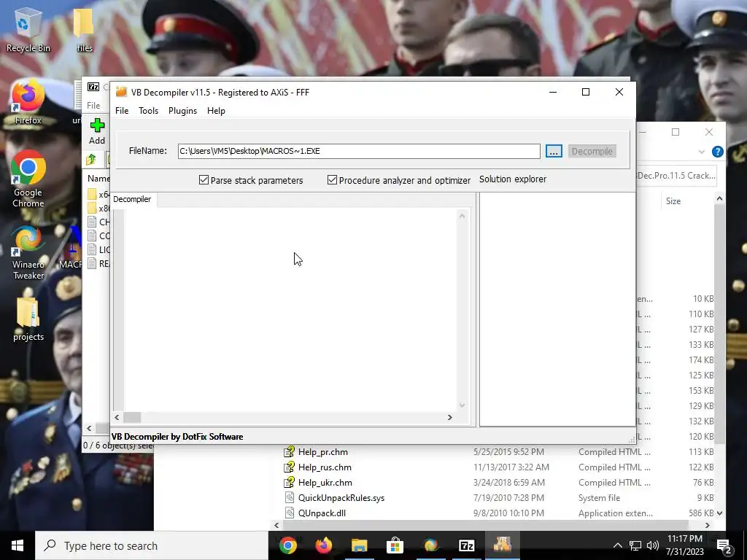
Task: Click the 7-Zip window title icon
Action: [x=93, y=87]
